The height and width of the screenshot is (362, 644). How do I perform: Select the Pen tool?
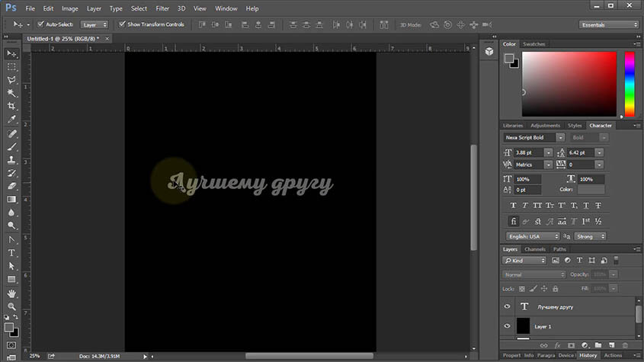tap(11, 239)
